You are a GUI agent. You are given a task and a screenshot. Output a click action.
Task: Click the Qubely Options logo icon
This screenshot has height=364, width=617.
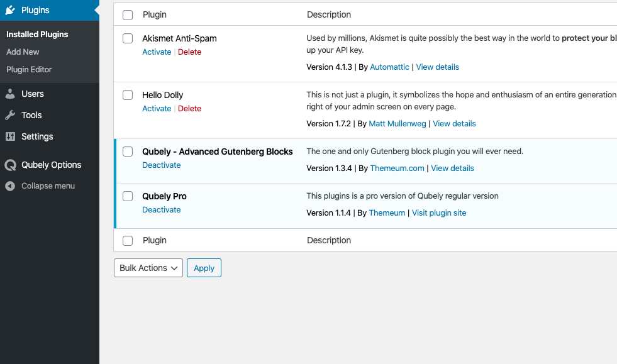10,165
